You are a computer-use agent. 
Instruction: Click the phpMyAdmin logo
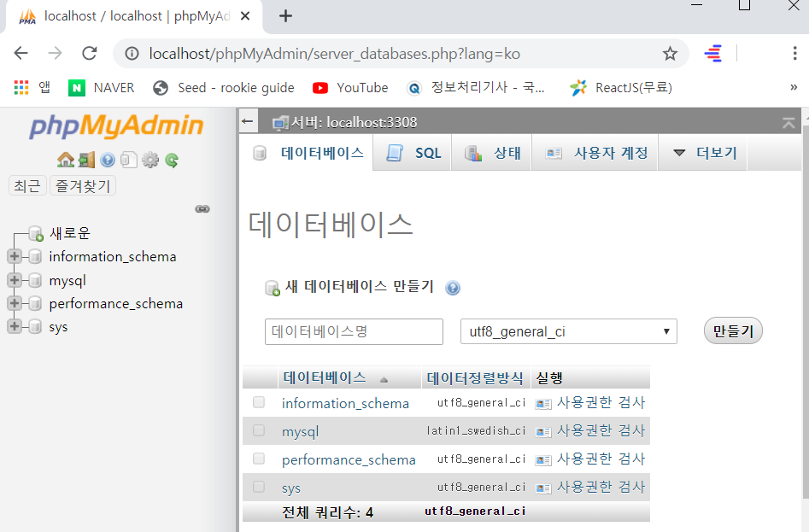click(x=117, y=126)
